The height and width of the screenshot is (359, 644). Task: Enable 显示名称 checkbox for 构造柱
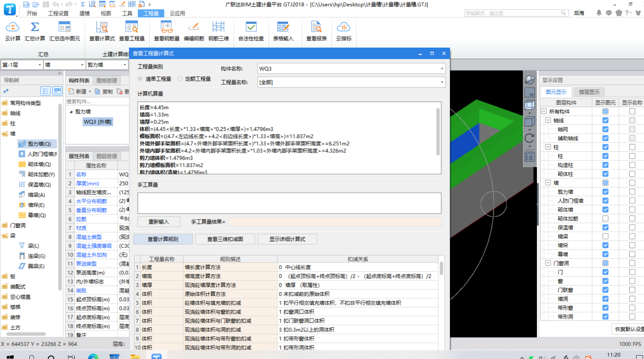(632, 165)
